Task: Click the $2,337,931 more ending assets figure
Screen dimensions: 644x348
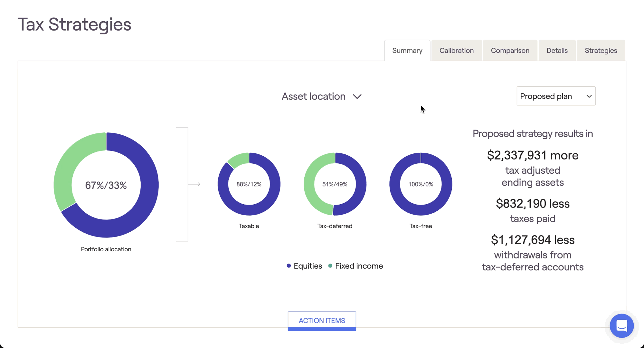Action: tap(533, 155)
